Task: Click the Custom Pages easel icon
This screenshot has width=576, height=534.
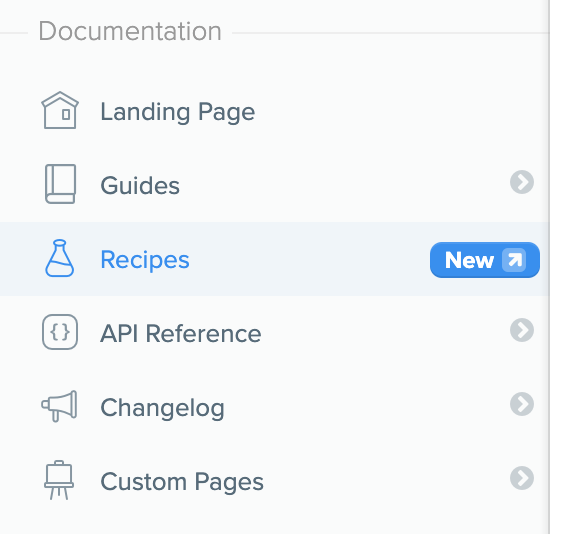Action: tap(59, 480)
